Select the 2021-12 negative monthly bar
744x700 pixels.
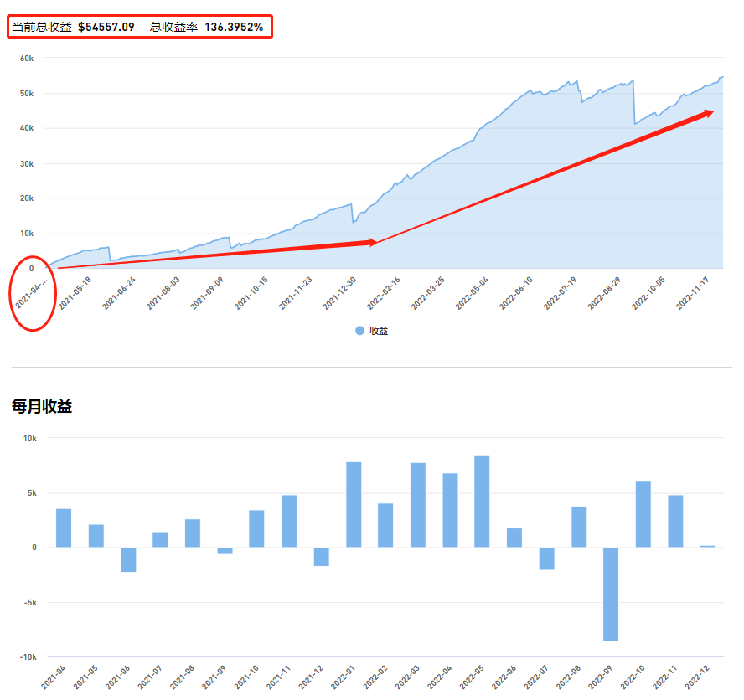pyautogui.click(x=321, y=557)
